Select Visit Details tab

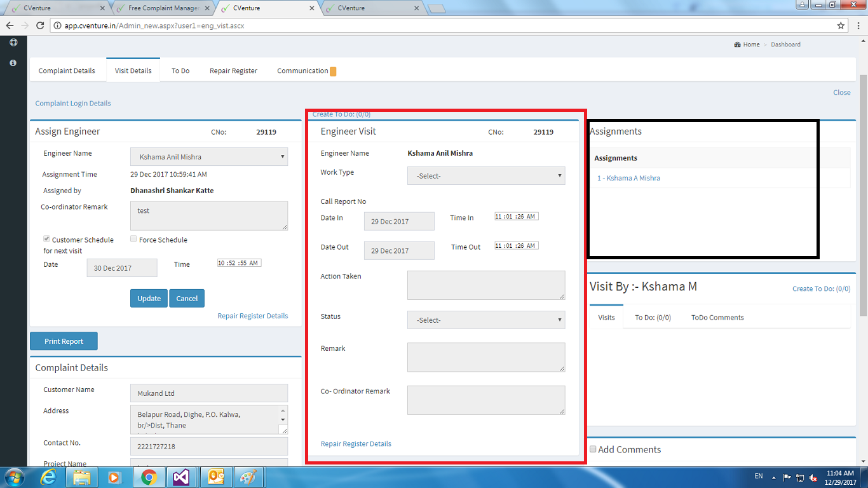(133, 71)
